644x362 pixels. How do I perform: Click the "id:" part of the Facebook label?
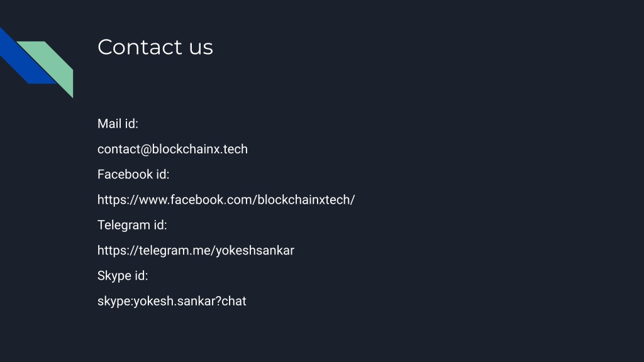tap(163, 175)
